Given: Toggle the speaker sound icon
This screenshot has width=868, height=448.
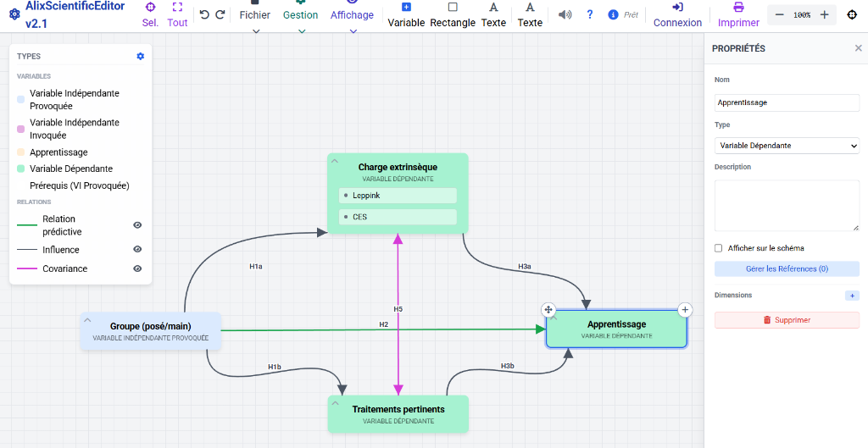Looking at the screenshot, I should 565,15.
